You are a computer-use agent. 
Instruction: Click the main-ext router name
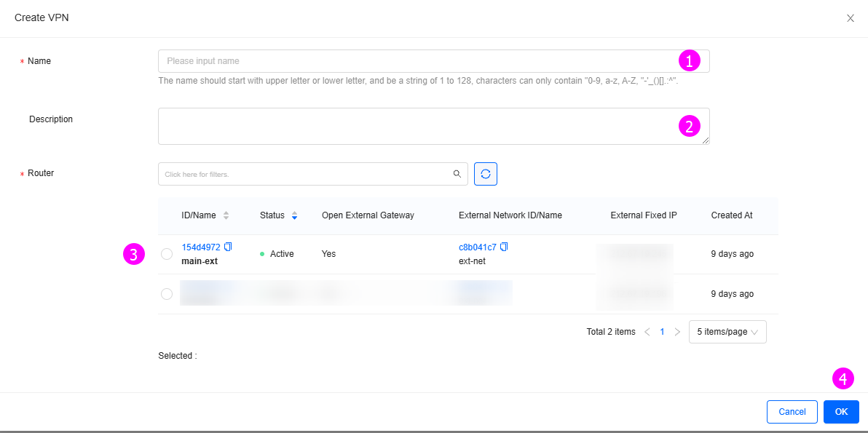pos(200,261)
